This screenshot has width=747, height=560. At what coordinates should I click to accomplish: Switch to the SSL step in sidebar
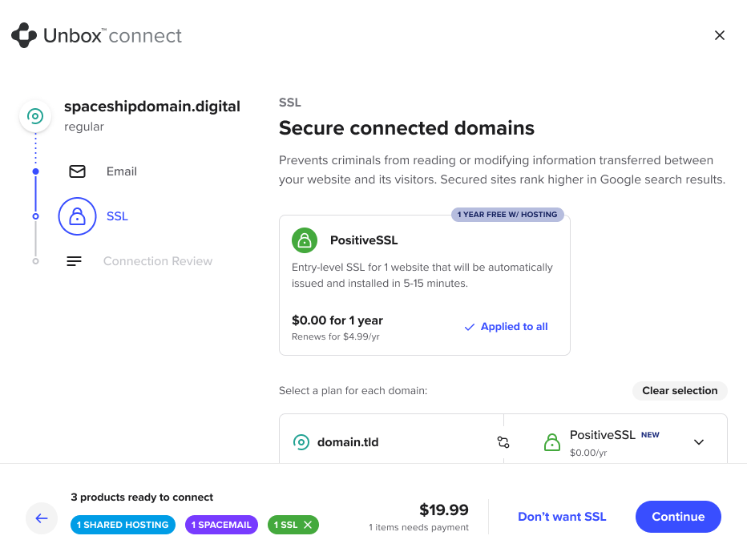[x=117, y=216]
